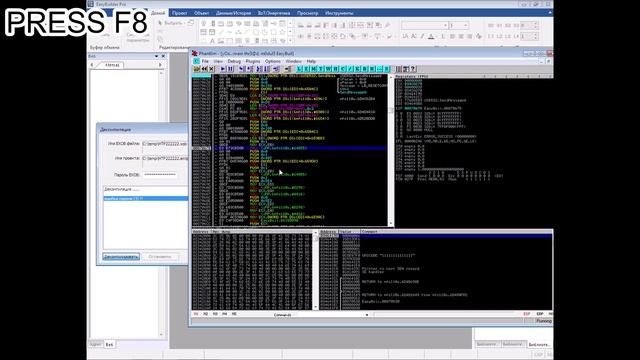640x360 pixels.
Task: Expand object gallery more arrow
Action: point(290,40)
